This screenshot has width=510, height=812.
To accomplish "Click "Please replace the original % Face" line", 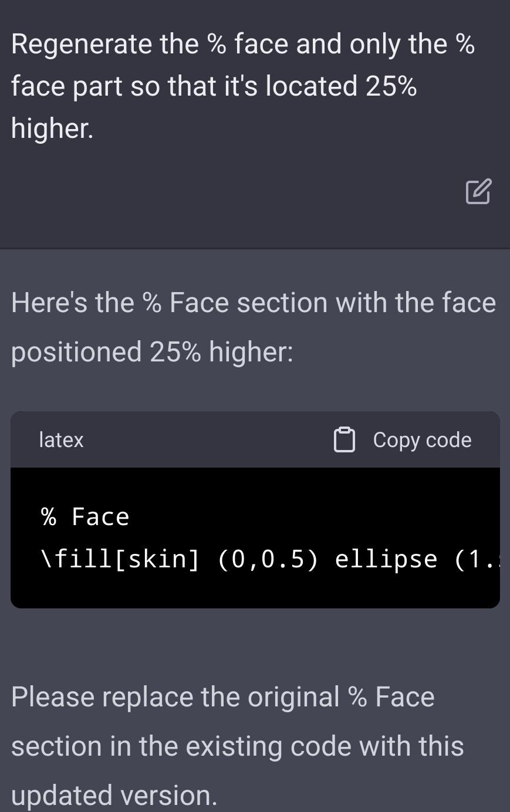I will click(x=222, y=697).
